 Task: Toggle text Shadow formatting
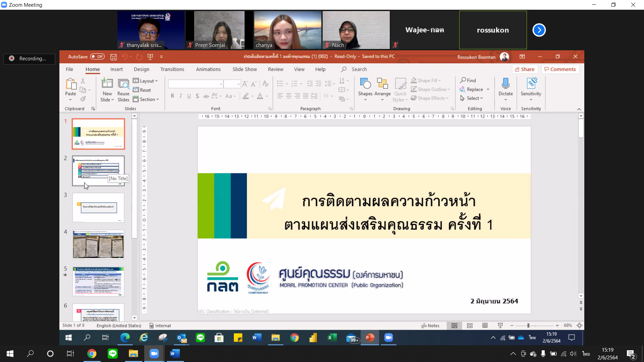tap(197, 96)
